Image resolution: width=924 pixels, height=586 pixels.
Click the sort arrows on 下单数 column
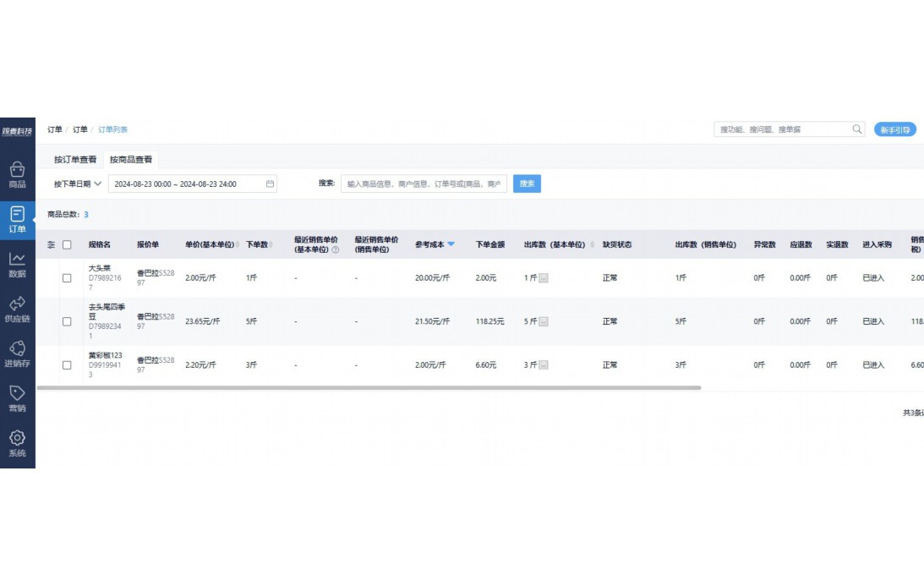(x=271, y=245)
